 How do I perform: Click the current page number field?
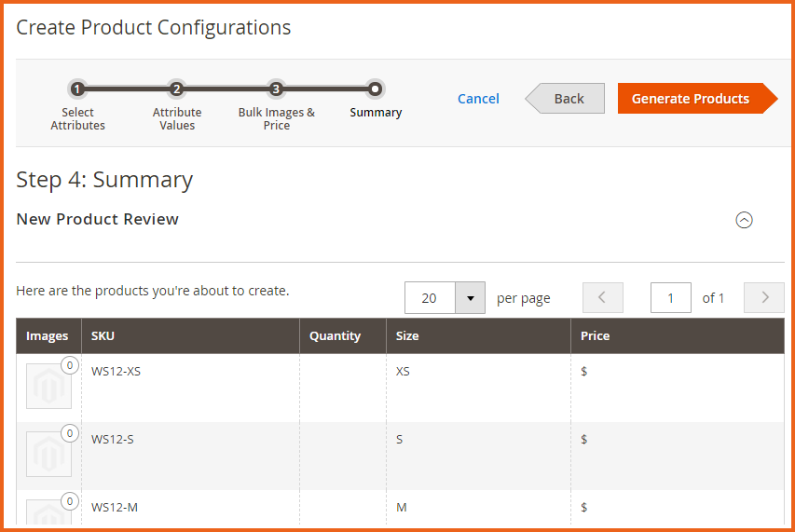point(670,297)
